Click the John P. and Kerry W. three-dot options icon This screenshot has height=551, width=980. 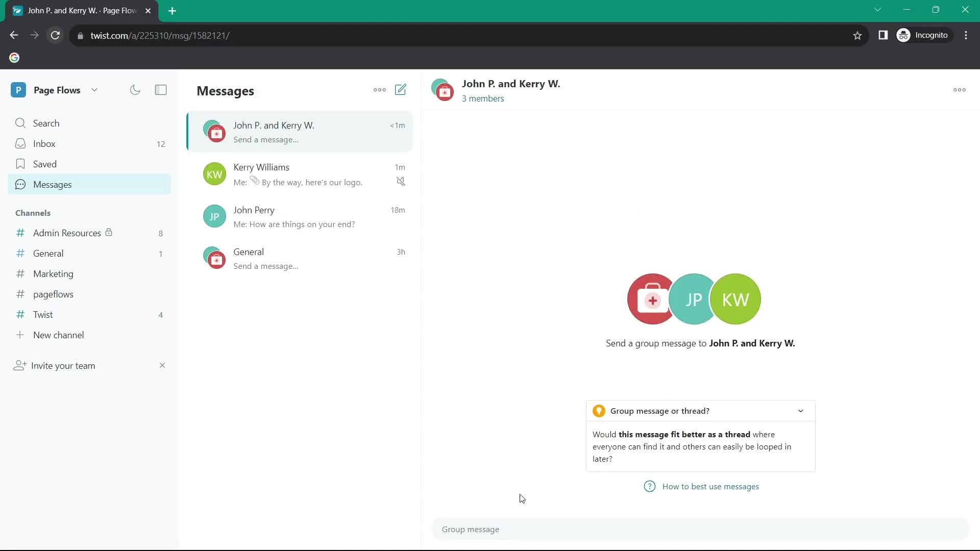point(959,89)
